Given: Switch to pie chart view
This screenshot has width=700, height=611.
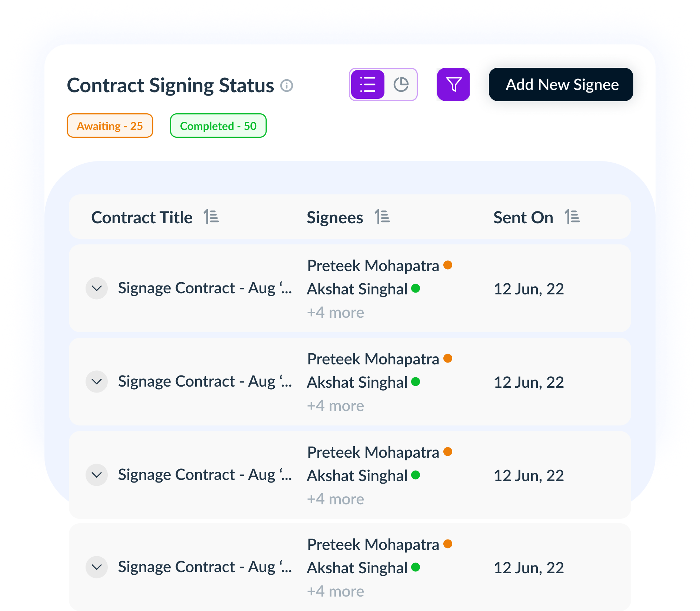Looking at the screenshot, I should tap(401, 84).
